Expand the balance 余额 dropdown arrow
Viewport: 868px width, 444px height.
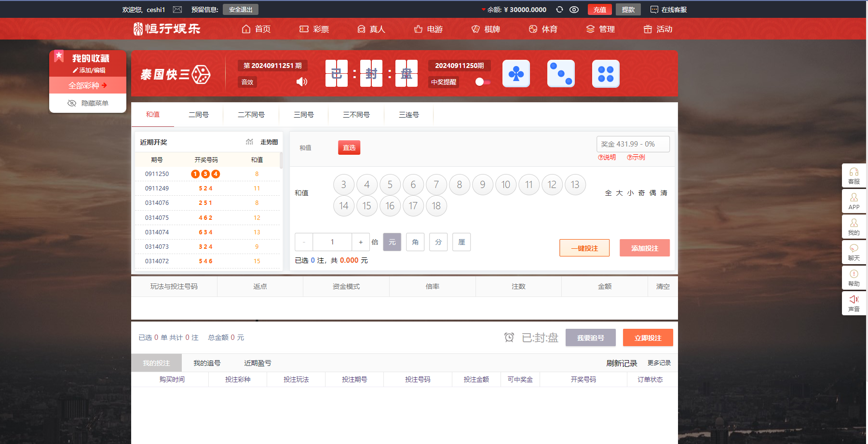tap(484, 10)
